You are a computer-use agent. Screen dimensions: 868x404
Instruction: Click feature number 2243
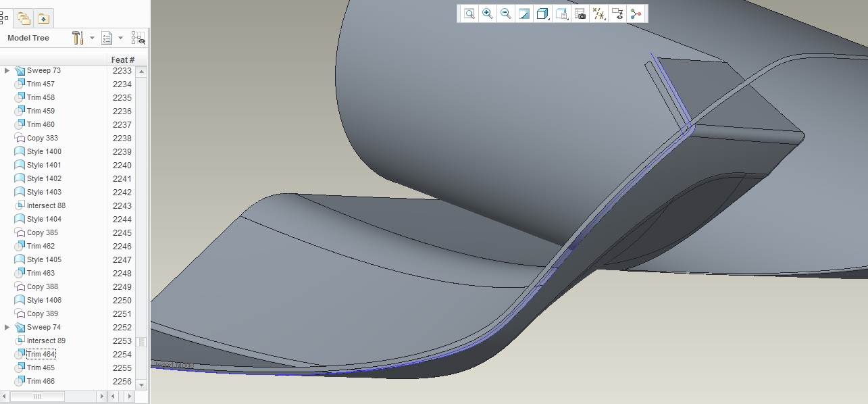click(x=122, y=205)
